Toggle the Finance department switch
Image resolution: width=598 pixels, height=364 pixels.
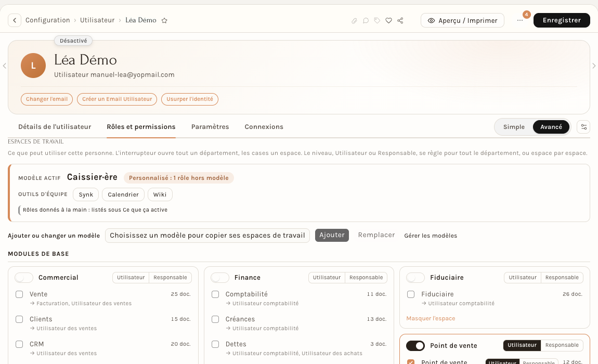(219, 278)
